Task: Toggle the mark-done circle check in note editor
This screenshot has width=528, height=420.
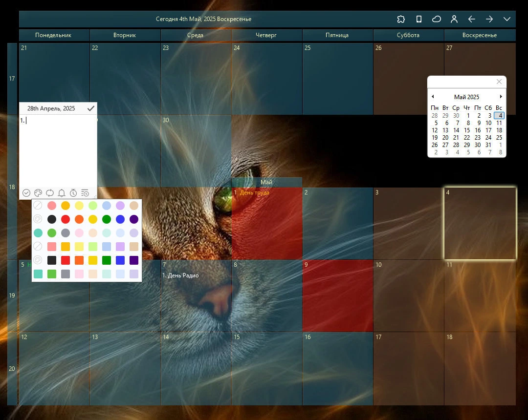Action: [26, 193]
